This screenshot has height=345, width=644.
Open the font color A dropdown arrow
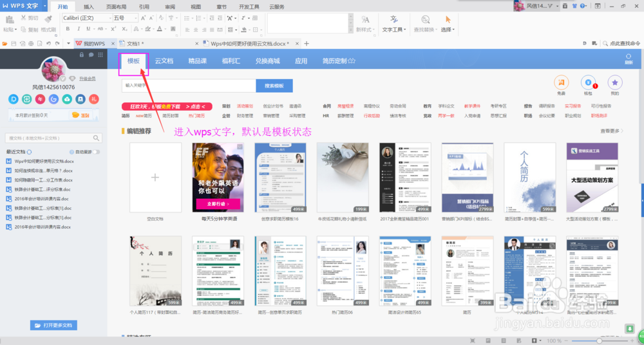point(166,29)
